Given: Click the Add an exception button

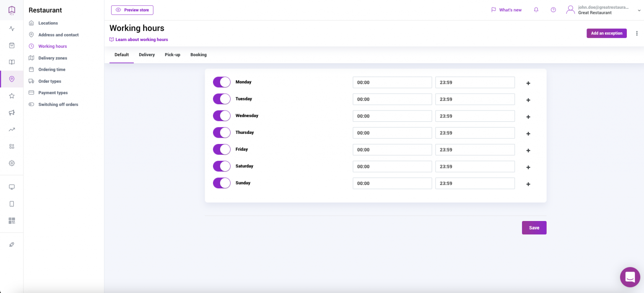Looking at the screenshot, I should tap(607, 33).
